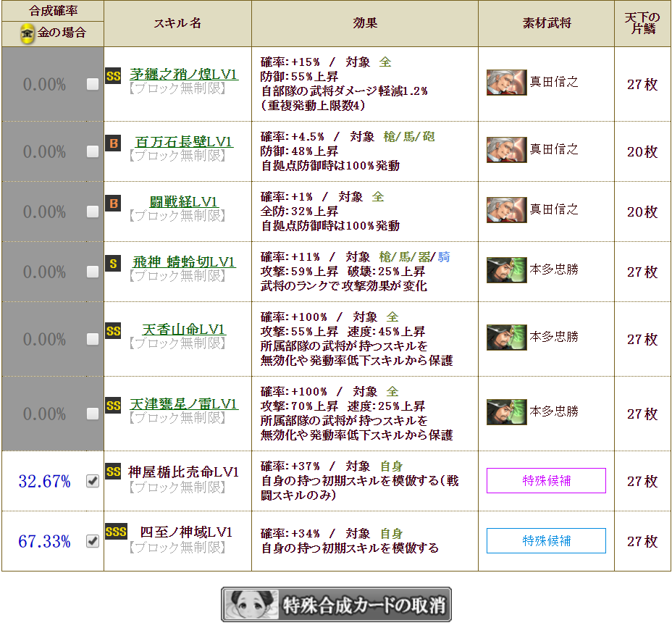Click the SS rank badge beside 茅纏之稚ノ煌LV1
Screen dimensions: 672x628
pyautogui.click(x=113, y=76)
